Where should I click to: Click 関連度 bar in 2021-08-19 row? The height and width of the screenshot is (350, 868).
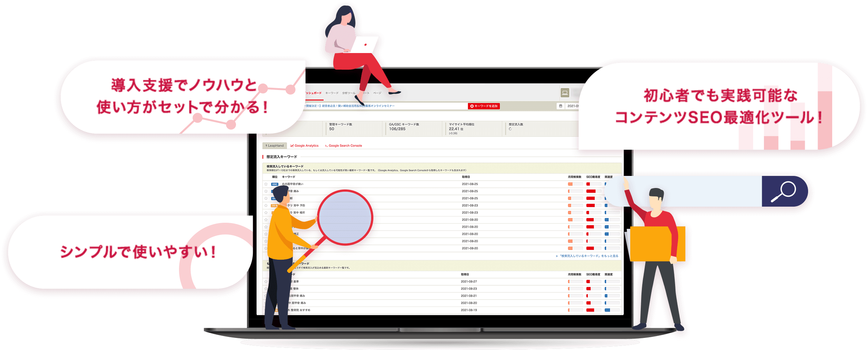tap(612, 310)
